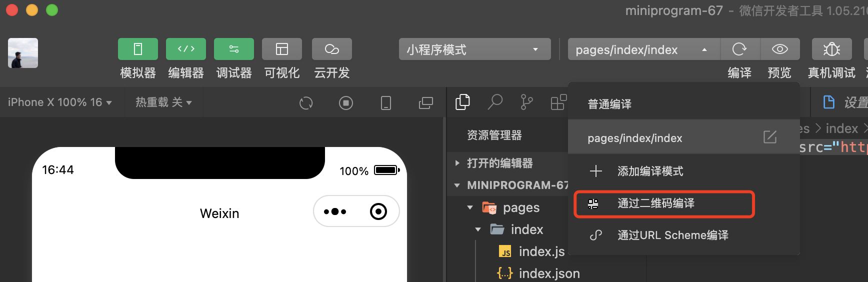Open the index.json file
Viewport: 868px width, 282px height.
(539, 273)
